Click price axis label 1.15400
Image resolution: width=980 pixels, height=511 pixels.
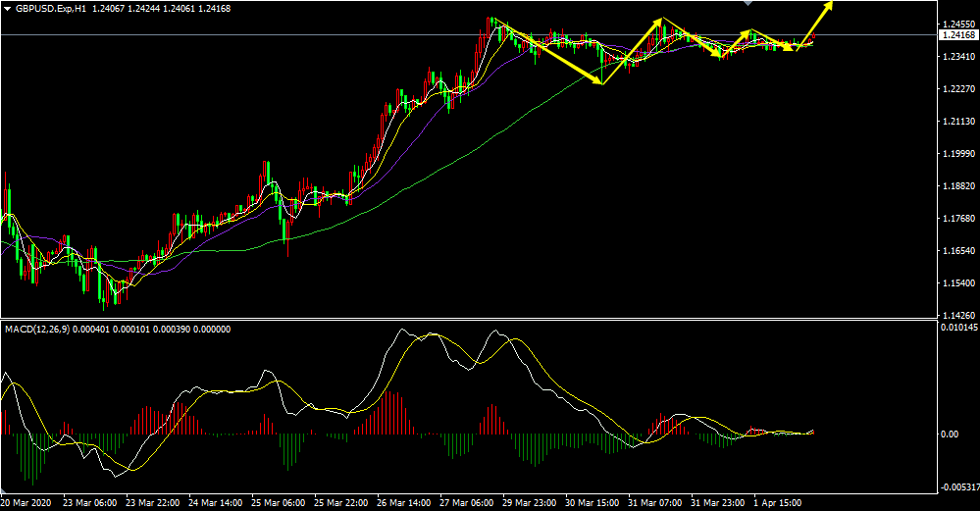pos(958,283)
